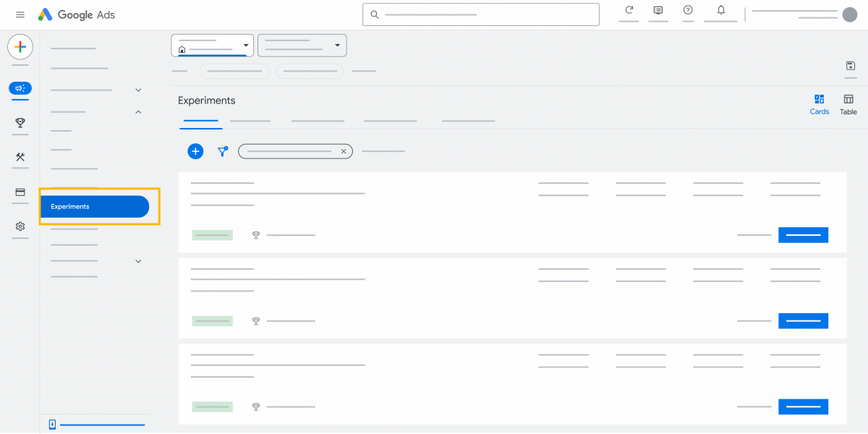Refresh the page with the reload icon
868x434 pixels.
coord(628,12)
